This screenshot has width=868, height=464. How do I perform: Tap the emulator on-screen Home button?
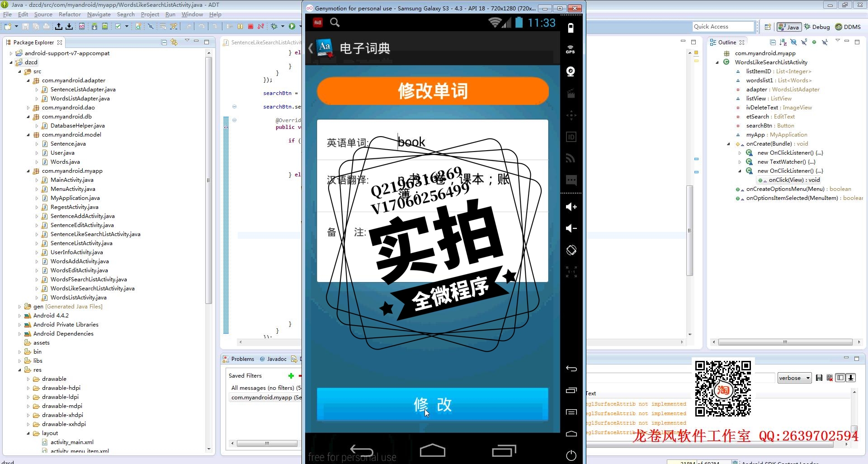click(432, 450)
